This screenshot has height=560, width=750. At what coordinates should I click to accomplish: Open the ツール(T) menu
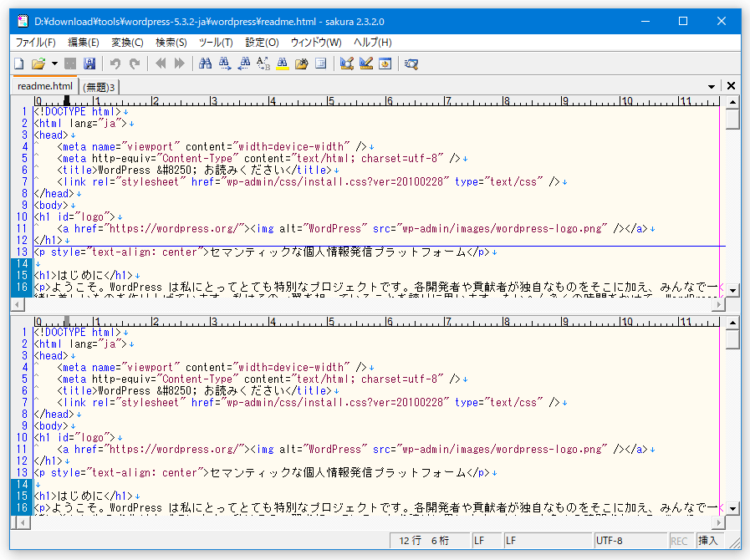(216, 43)
